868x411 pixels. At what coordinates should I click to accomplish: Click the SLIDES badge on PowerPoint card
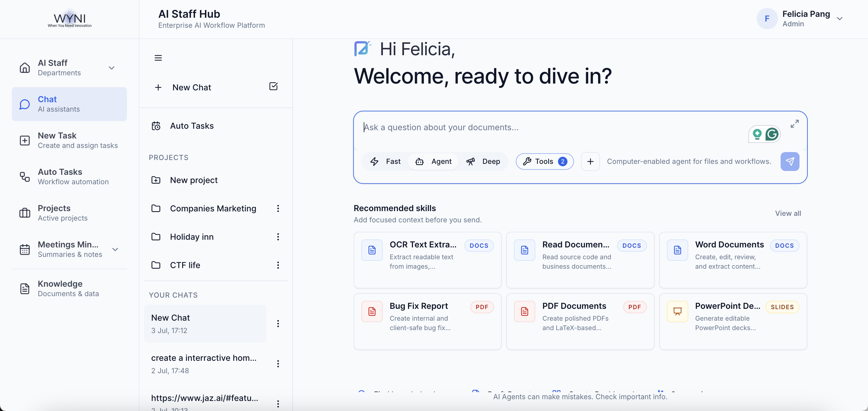pyautogui.click(x=782, y=307)
